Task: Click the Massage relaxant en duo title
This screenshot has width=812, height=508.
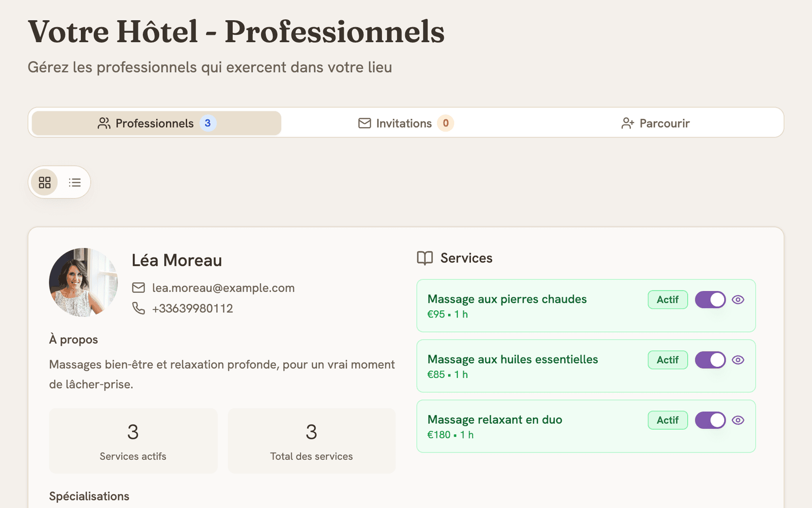Action: coord(495,420)
